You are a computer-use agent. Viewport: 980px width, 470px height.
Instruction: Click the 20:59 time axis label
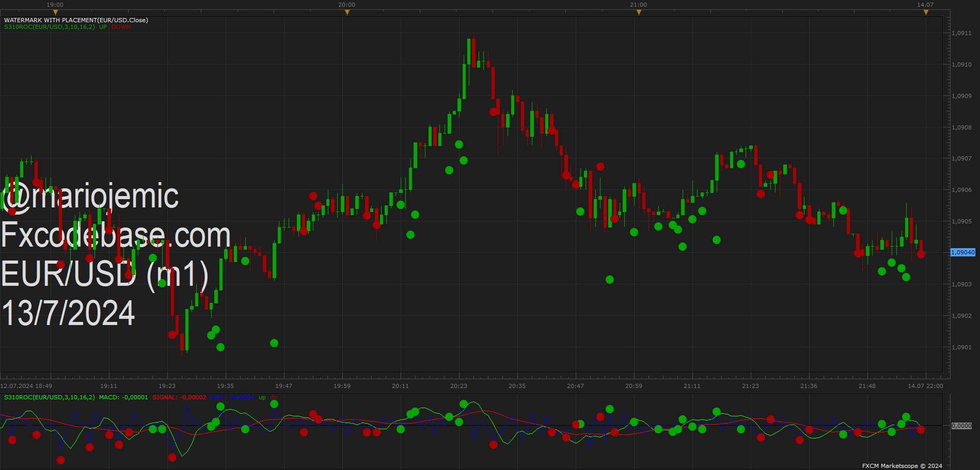[634, 386]
